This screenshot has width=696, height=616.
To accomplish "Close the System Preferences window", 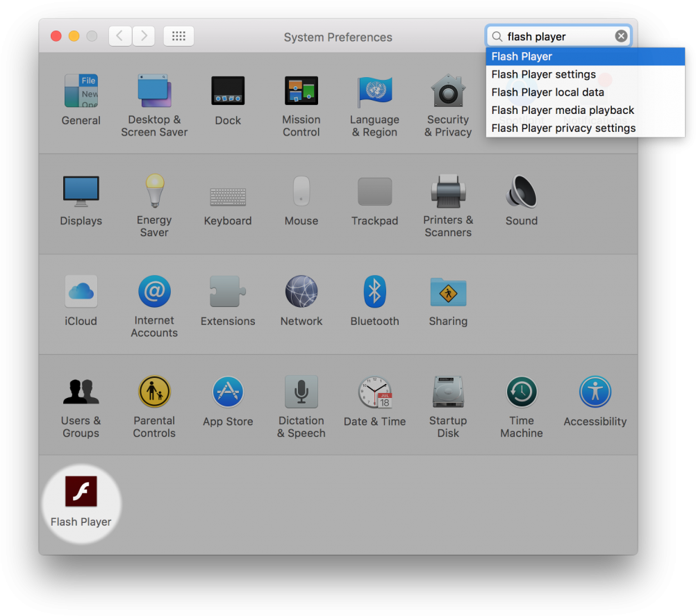I will [x=56, y=36].
